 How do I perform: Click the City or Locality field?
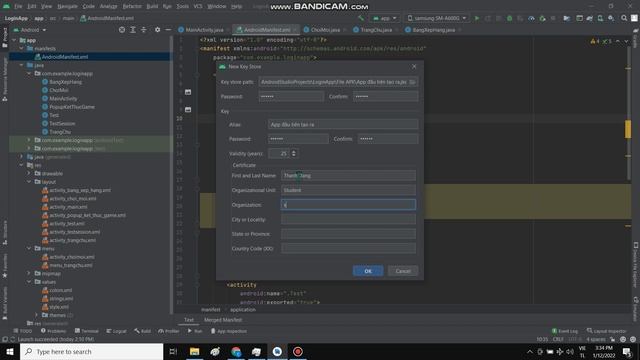[348, 220]
